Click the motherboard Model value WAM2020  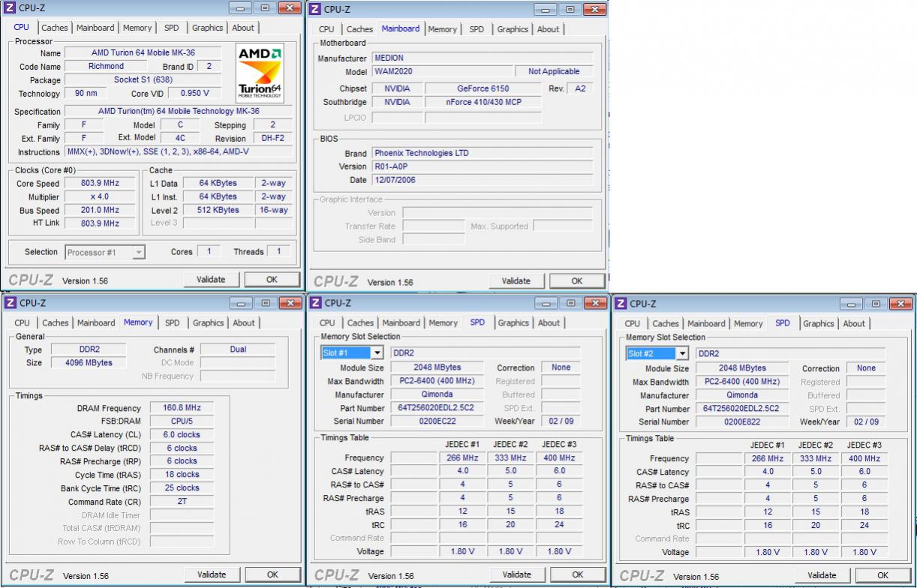(x=442, y=72)
